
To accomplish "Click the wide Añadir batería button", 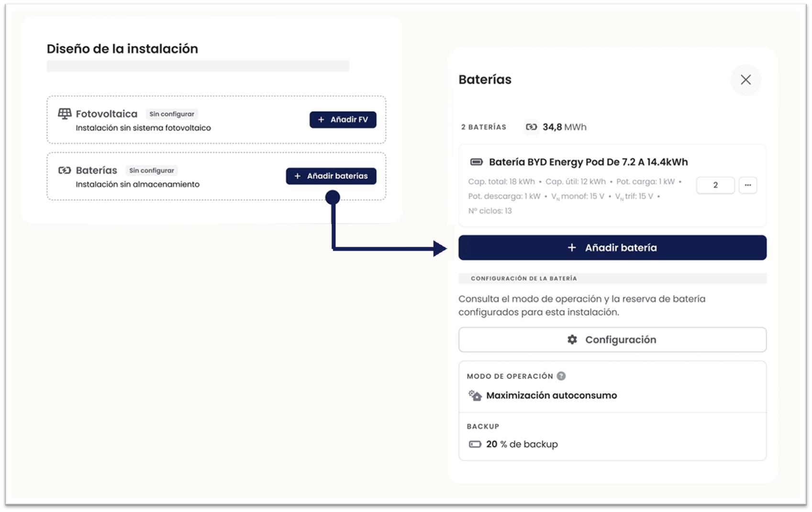I will [612, 248].
